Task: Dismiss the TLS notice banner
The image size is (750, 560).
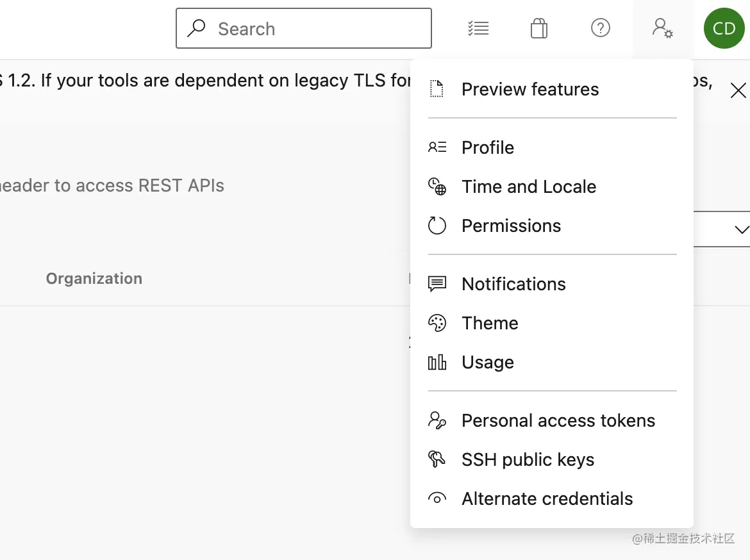Action: coord(738,91)
